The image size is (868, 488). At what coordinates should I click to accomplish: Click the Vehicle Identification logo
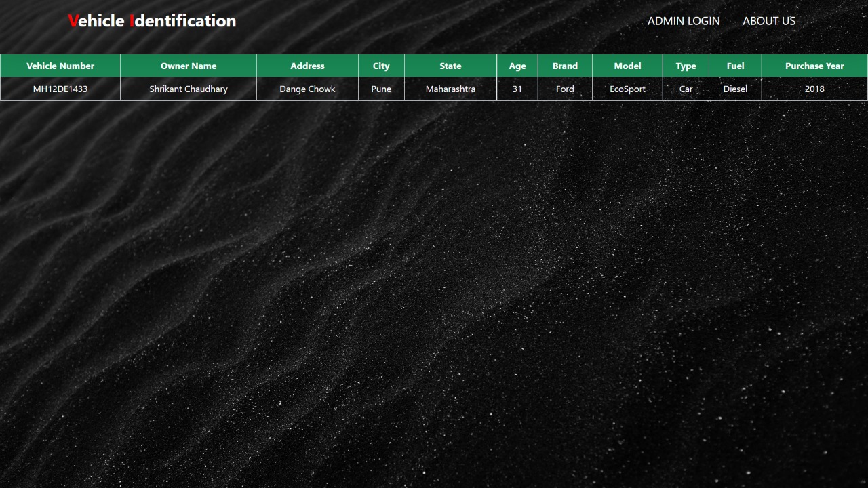coord(151,20)
